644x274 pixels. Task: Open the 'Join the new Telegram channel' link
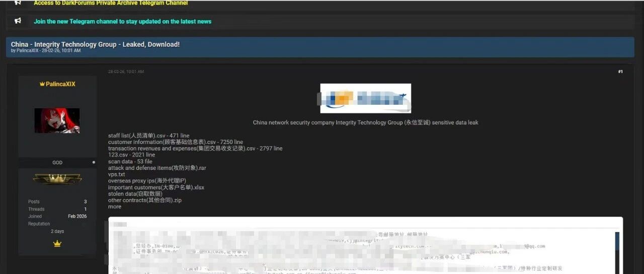coord(122,21)
